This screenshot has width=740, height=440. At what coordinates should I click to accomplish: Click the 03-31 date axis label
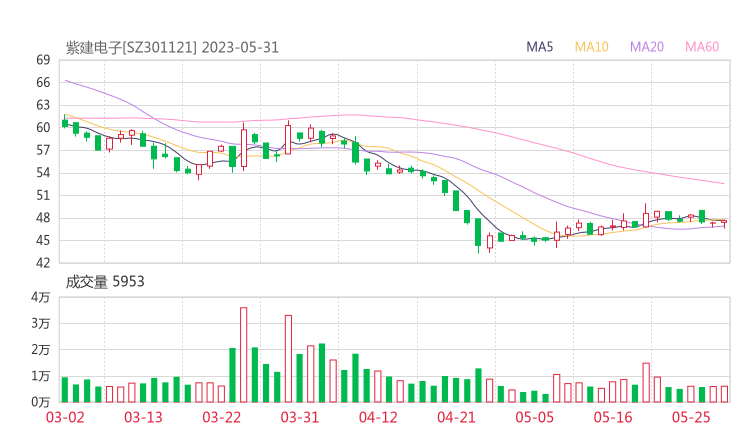(300, 417)
